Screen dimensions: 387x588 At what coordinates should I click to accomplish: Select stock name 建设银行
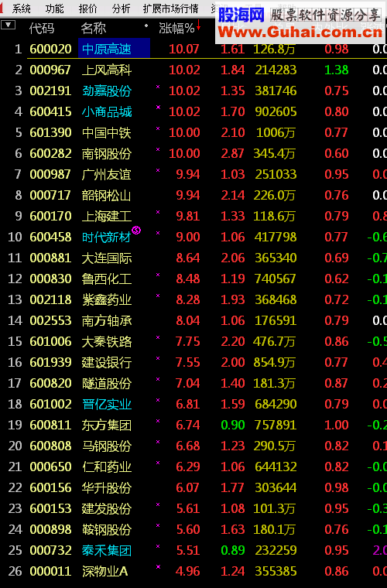click(107, 362)
